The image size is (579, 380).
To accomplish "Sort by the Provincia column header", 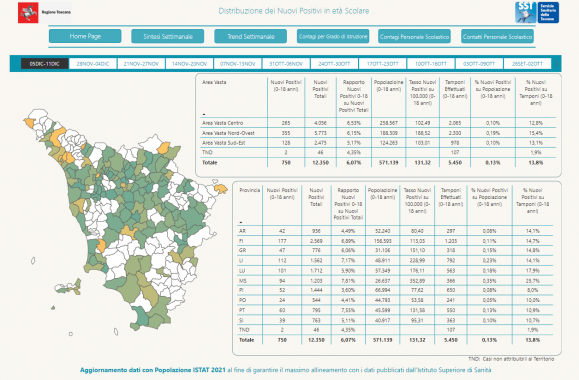I will (x=250, y=190).
